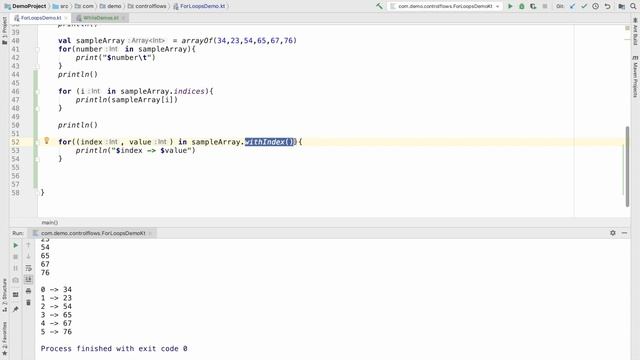Click the demo folder breadcrumb
The height and width of the screenshot is (360, 640).
pos(110,6)
